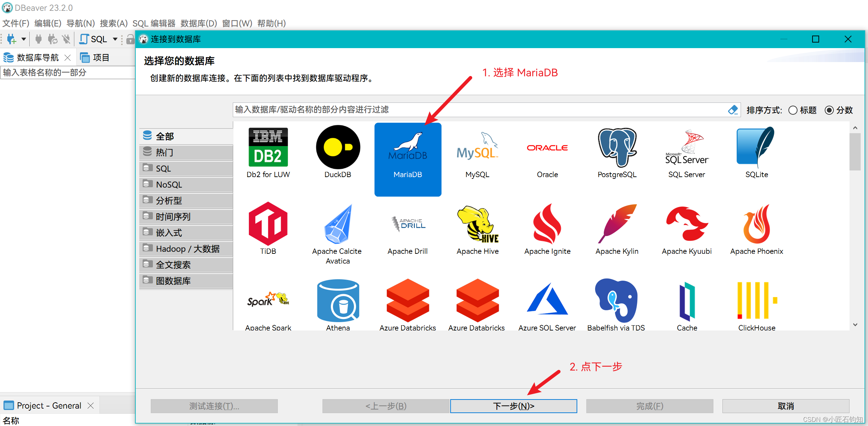Viewport: 868px width, 426px height.
Task: Click the 下一步(N)> button
Action: 513,406
